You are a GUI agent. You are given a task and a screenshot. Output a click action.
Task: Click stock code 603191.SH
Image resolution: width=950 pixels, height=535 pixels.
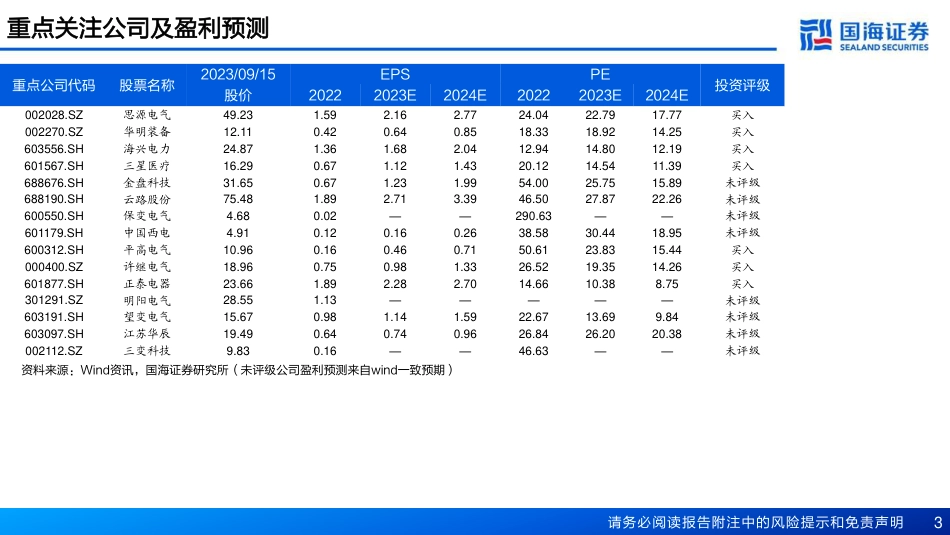pos(54,317)
